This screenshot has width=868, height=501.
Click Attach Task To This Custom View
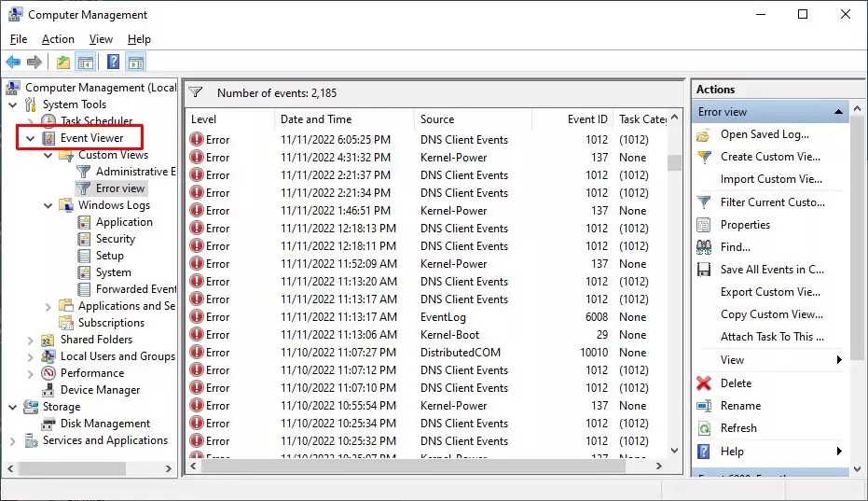(772, 337)
